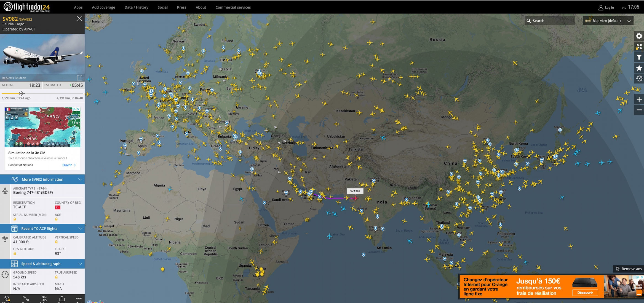Click the Log in link
The width and height of the screenshot is (644, 303).
pyautogui.click(x=609, y=7)
